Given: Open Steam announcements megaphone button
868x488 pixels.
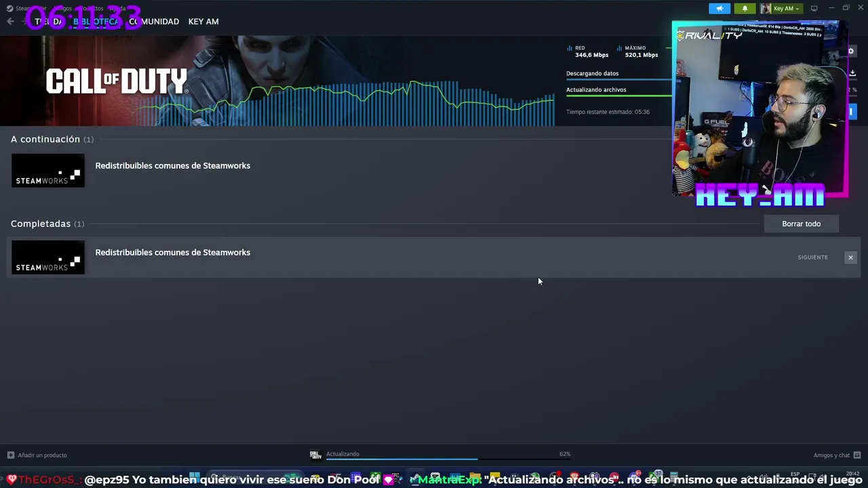Looking at the screenshot, I should click(719, 8).
